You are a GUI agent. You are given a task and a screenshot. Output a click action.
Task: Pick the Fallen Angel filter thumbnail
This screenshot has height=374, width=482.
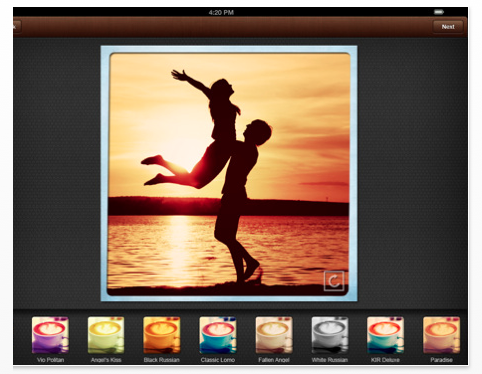coord(274,335)
